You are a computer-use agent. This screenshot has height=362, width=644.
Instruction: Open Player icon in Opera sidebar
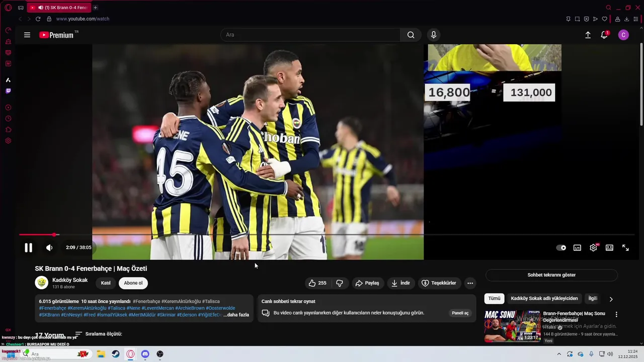pyautogui.click(x=8, y=108)
